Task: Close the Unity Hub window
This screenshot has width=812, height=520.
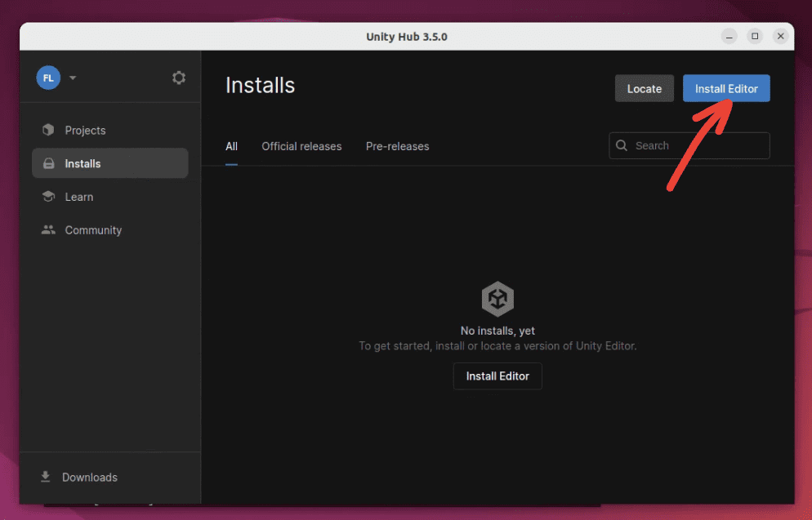Action: (781, 37)
